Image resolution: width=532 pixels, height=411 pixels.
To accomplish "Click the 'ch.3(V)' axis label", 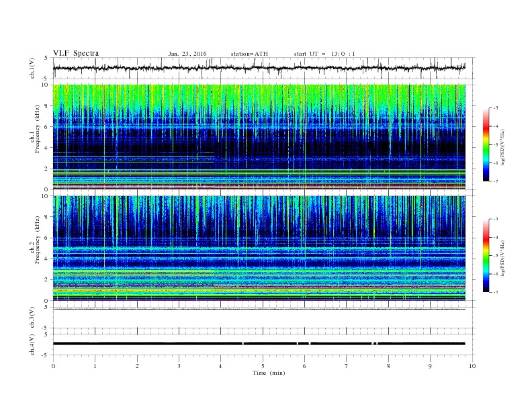I will 32,318.
